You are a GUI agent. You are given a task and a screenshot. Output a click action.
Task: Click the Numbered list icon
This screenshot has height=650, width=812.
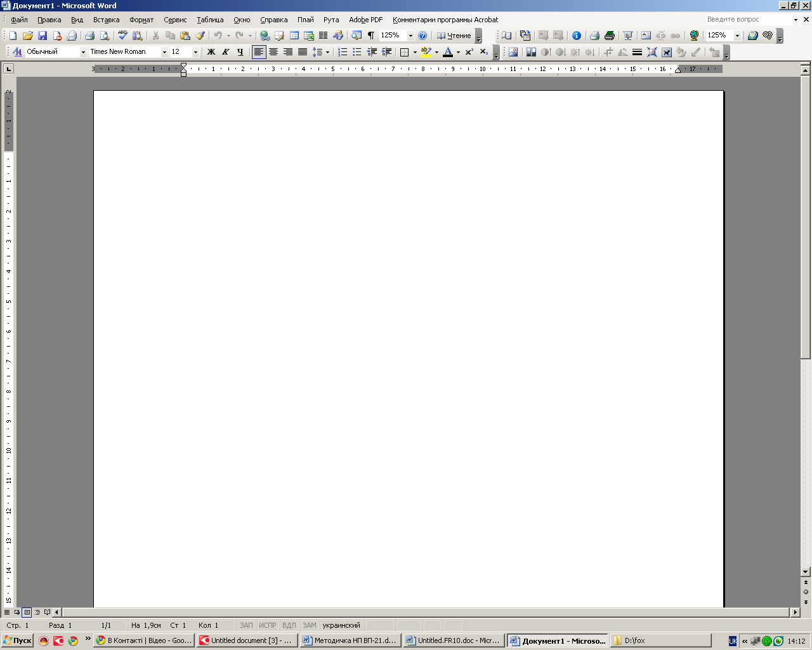point(343,52)
